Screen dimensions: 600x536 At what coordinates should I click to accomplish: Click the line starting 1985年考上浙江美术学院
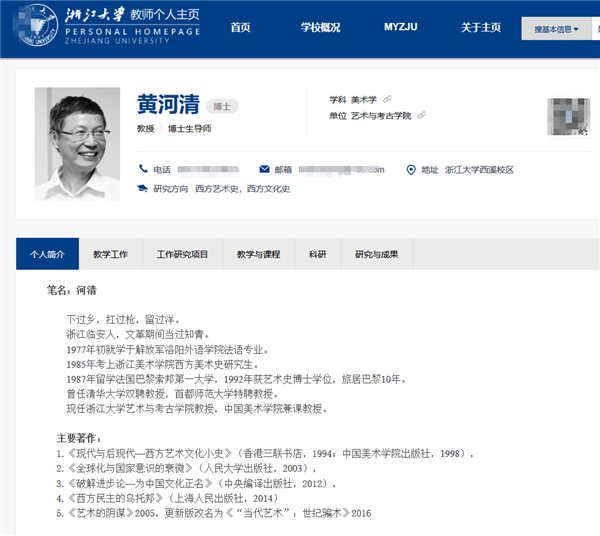pos(163,364)
